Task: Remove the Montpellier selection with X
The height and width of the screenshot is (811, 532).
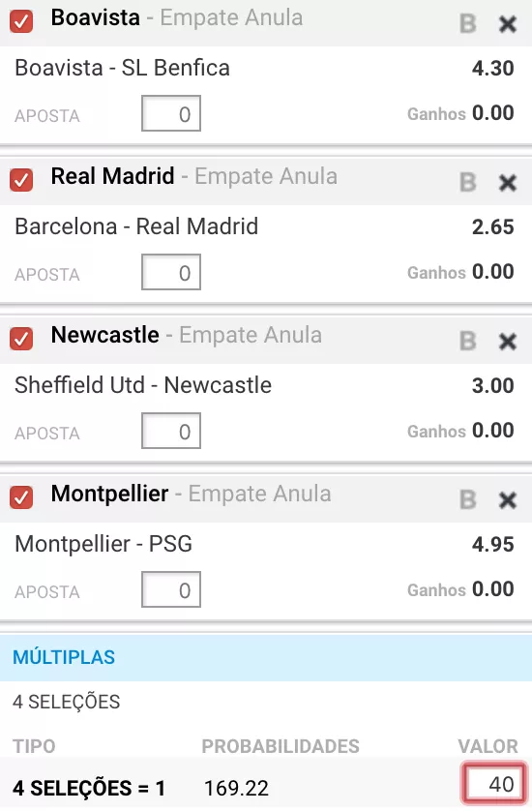Action: pyautogui.click(x=508, y=500)
